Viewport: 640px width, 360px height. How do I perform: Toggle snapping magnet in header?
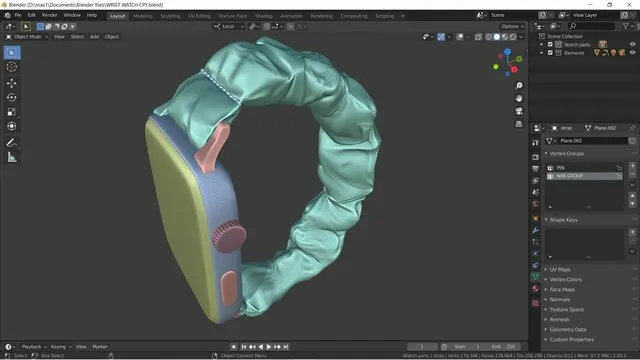[x=267, y=27]
